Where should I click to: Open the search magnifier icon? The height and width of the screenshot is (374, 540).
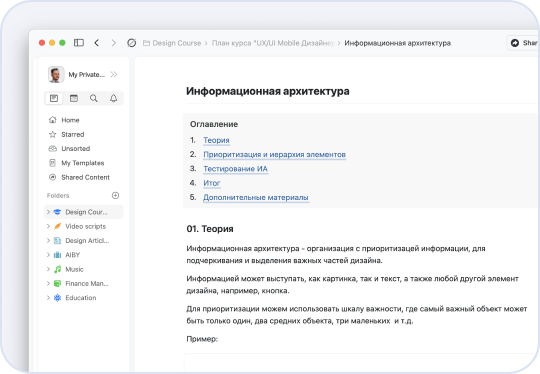tap(94, 98)
